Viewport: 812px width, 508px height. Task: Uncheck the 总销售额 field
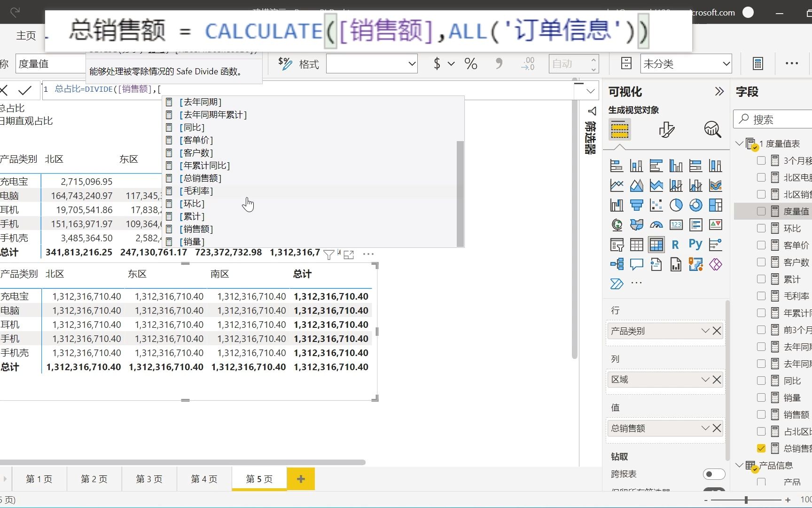click(761, 448)
